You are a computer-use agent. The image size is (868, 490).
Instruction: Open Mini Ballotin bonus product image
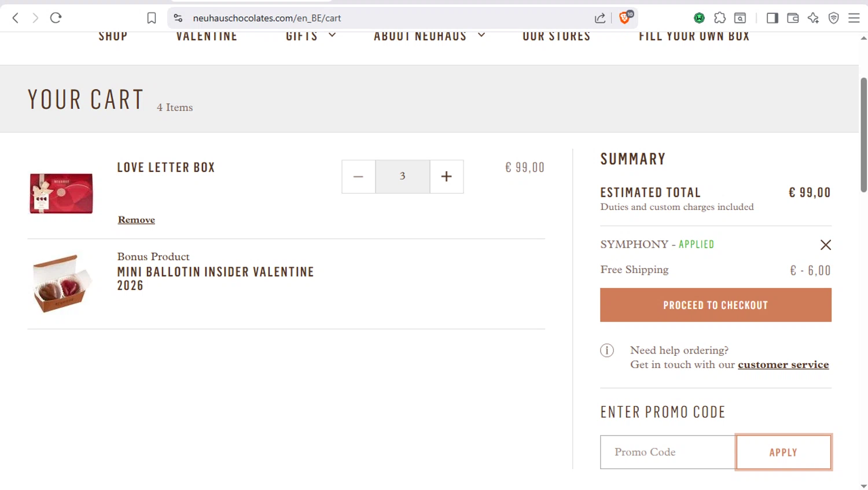point(62,283)
